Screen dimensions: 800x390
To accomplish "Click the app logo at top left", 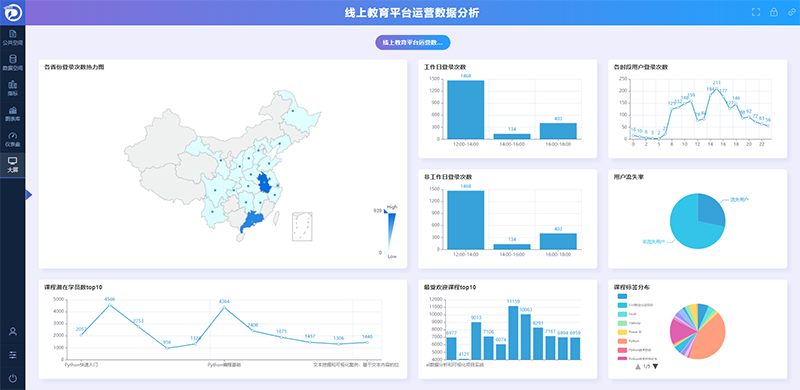I will coord(12,12).
